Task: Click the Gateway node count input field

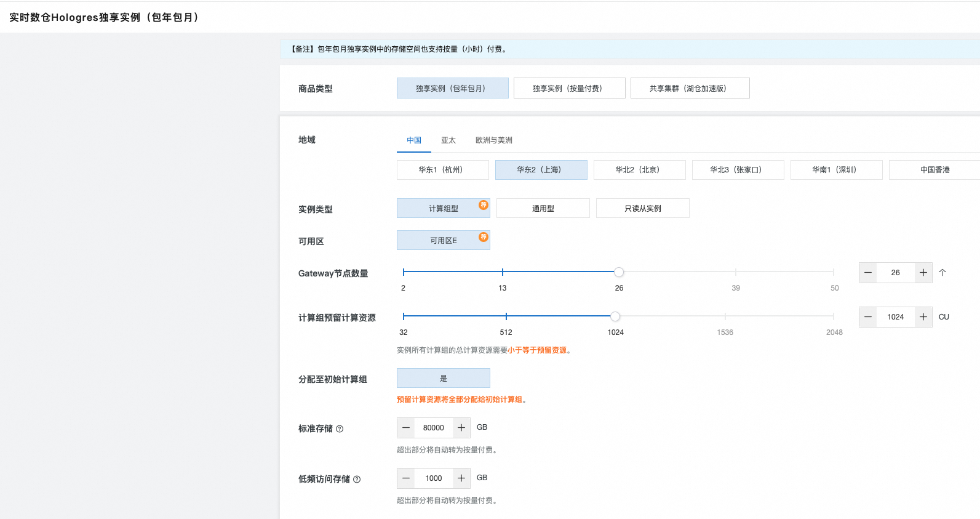Action: pyautogui.click(x=896, y=273)
